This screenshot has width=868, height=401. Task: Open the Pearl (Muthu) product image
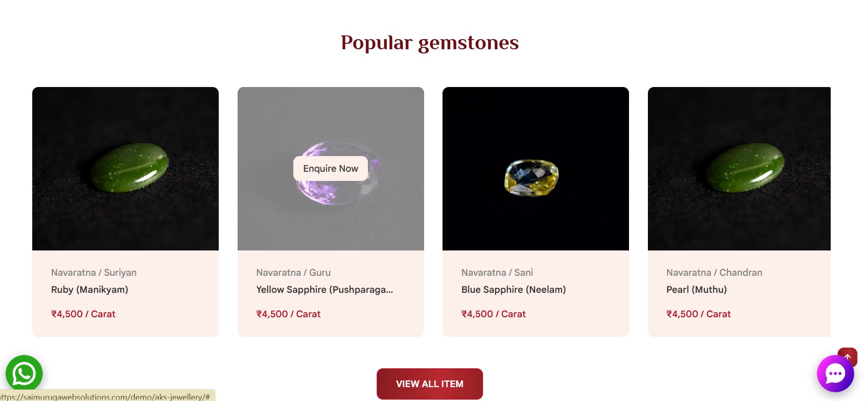[739, 169]
